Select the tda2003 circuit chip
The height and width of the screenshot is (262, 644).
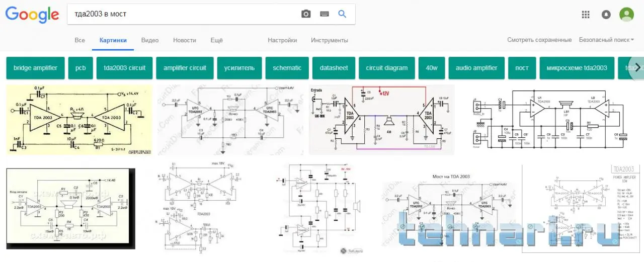tap(124, 68)
